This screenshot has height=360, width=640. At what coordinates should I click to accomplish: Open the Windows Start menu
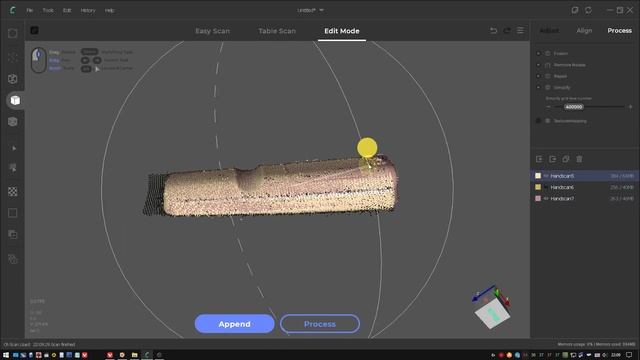pyautogui.click(x=6, y=355)
